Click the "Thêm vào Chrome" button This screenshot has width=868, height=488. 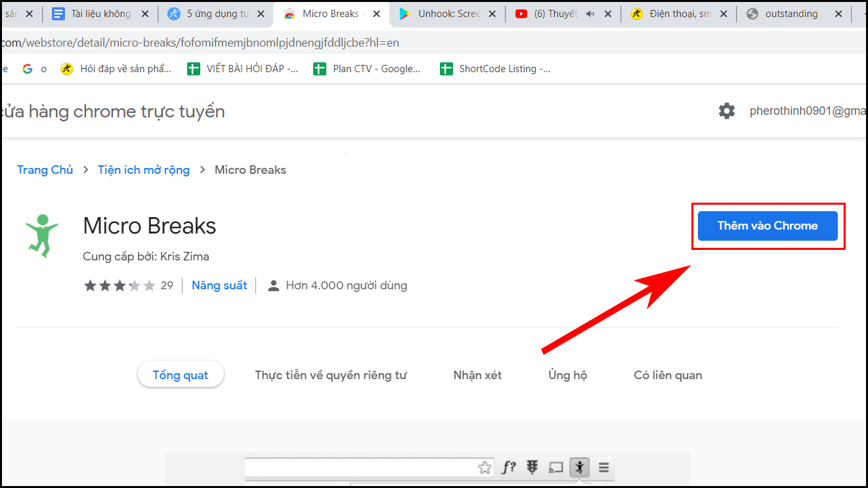[x=768, y=226]
